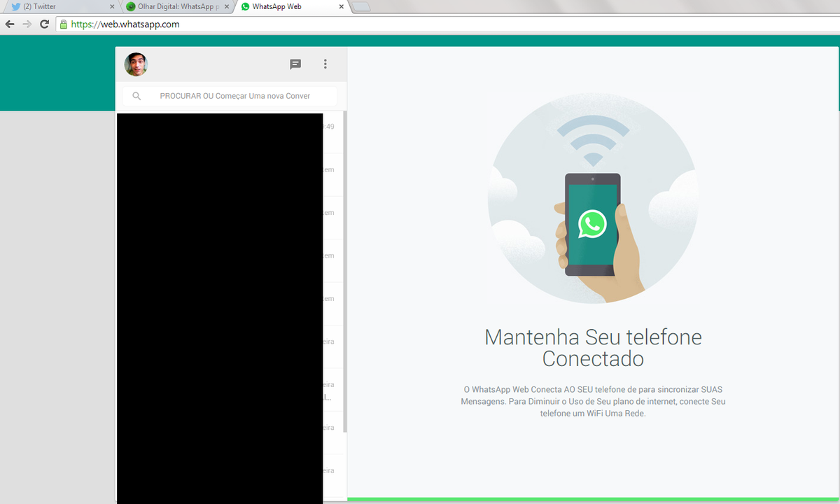The image size is (840, 504).
Task: Click the search magnifier icon
Action: click(x=136, y=96)
